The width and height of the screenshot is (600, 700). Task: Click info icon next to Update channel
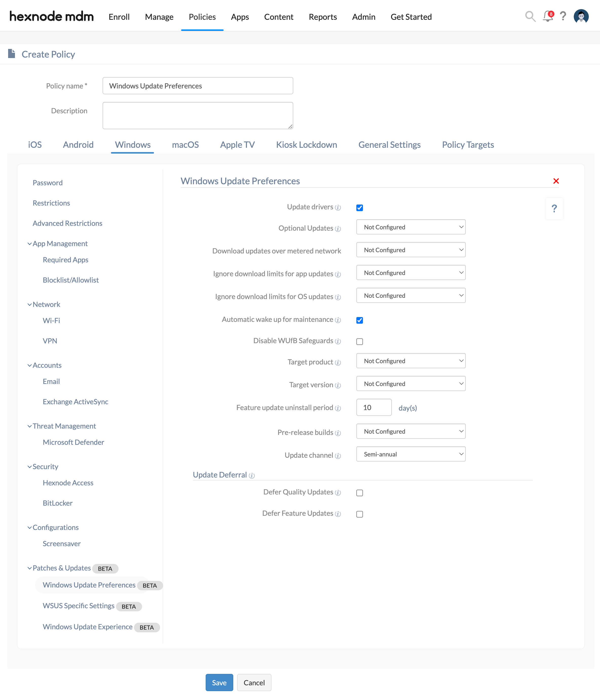338,456
